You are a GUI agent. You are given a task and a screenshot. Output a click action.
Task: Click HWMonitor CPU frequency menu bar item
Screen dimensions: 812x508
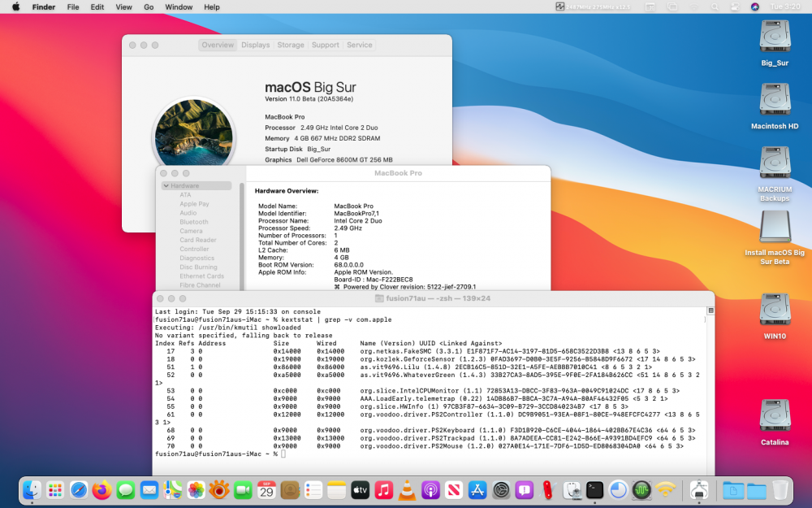pos(593,7)
